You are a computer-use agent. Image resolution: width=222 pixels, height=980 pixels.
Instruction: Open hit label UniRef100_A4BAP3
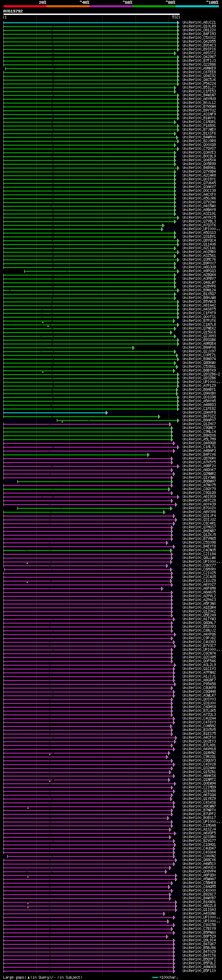click(199, 451)
